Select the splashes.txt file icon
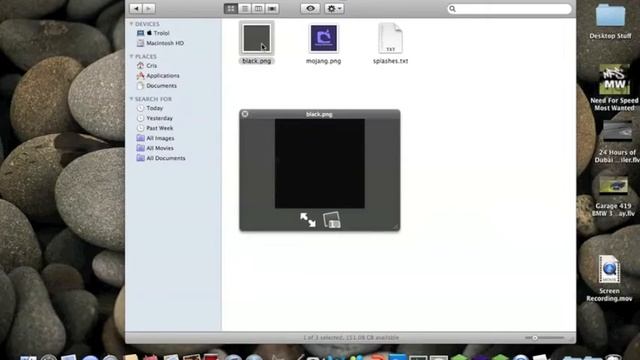 [x=391, y=38]
